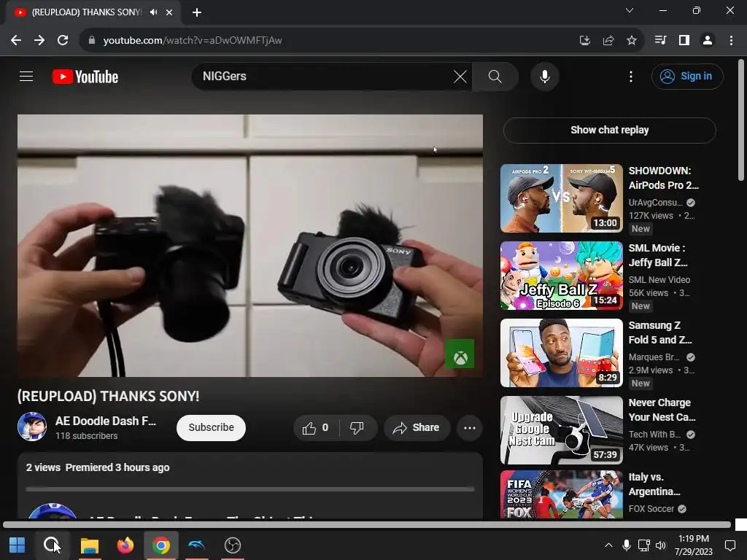Viewport: 747px width, 560px height.
Task: Click the Sign in button
Action: tap(687, 76)
